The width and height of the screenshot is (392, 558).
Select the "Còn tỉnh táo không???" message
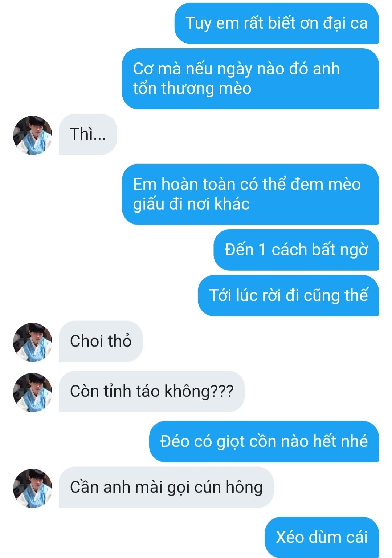(152, 392)
